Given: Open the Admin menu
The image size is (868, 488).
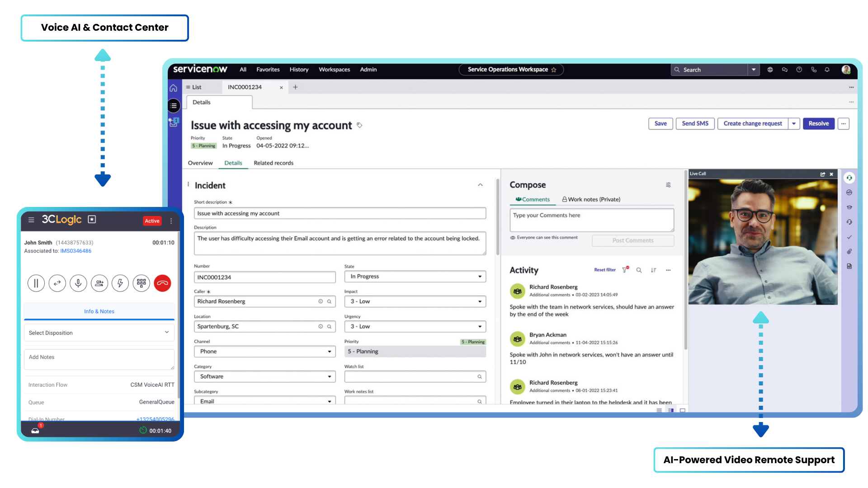Looking at the screenshot, I should click(368, 70).
